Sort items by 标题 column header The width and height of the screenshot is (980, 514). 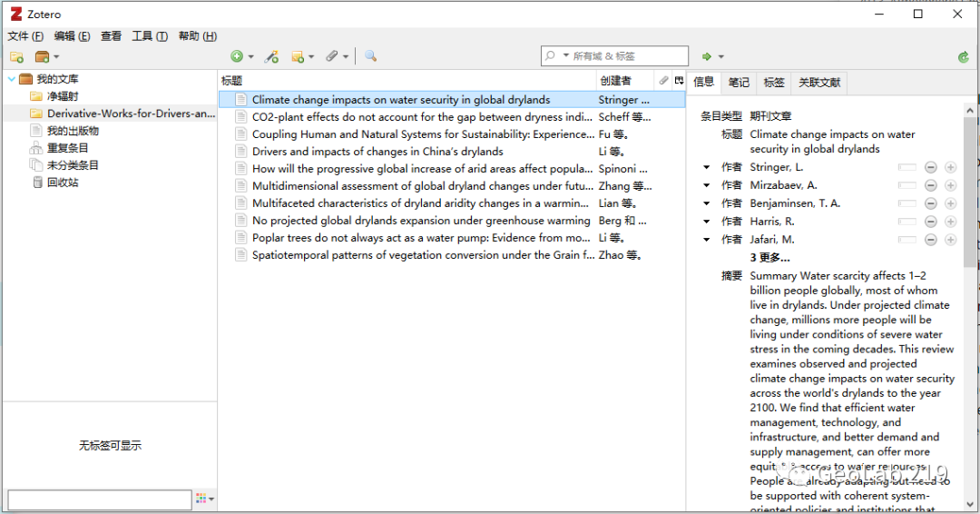[407, 80]
